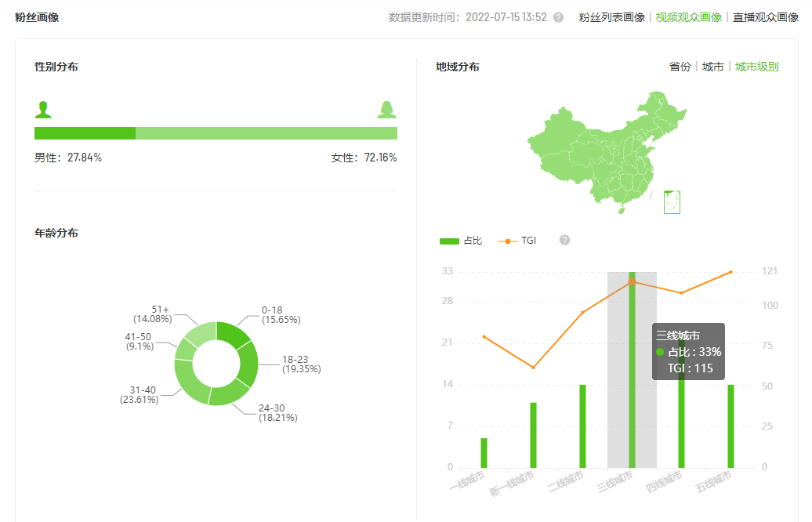Image resolution: width=812 pixels, height=522 pixels.
Task: Select the 省份 region view
Action: click(680, 67)
